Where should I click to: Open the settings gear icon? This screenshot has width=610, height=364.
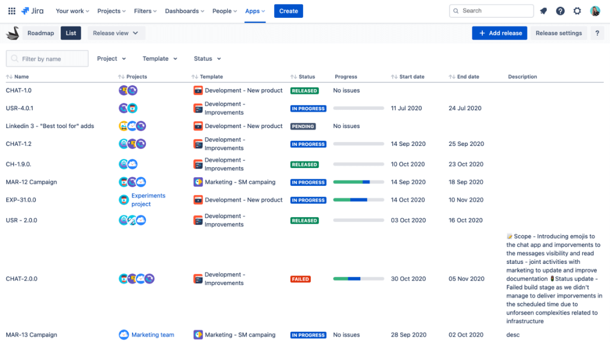[577, 11]
